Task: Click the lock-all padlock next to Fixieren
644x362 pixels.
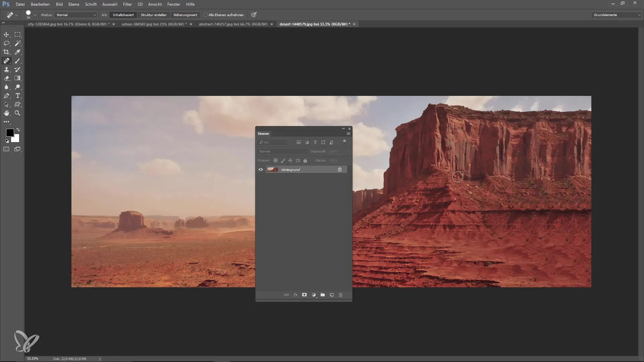Action: pyautogui.click(x=305, y=161)
